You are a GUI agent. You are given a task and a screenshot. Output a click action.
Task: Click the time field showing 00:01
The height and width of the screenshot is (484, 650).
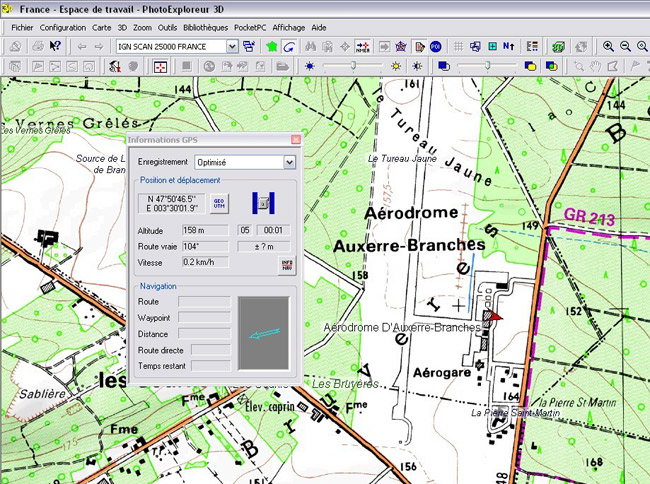273,230
